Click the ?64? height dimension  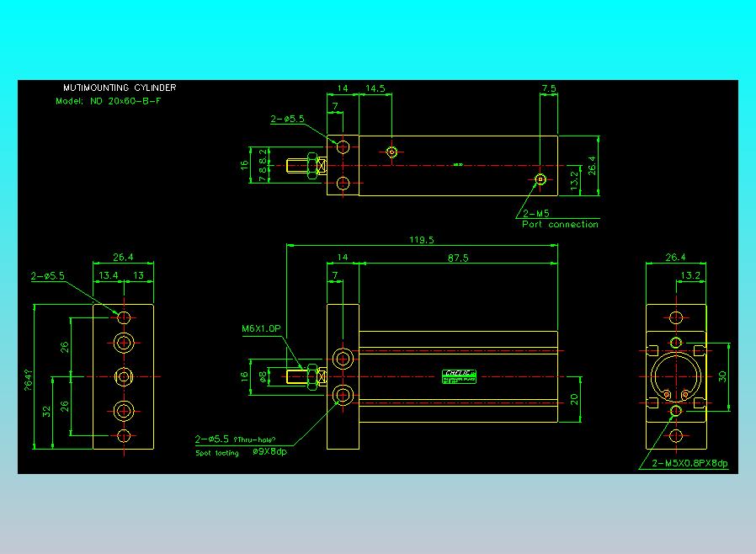tap(29, 380)
